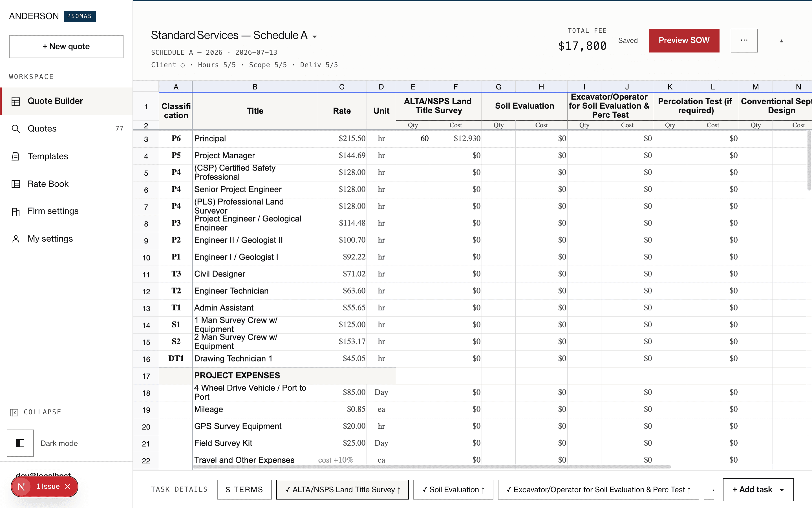
Task: Click the Templates document icon
Action: click(x=16, y=156)
